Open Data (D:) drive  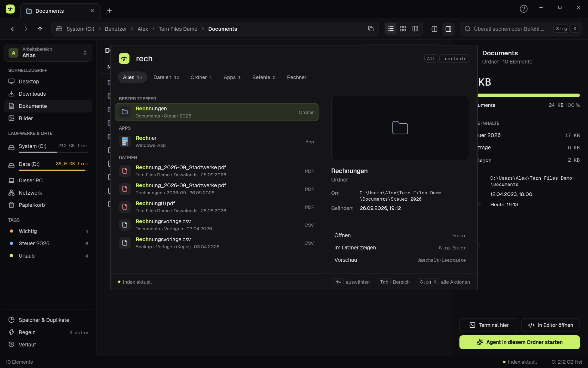48,165
